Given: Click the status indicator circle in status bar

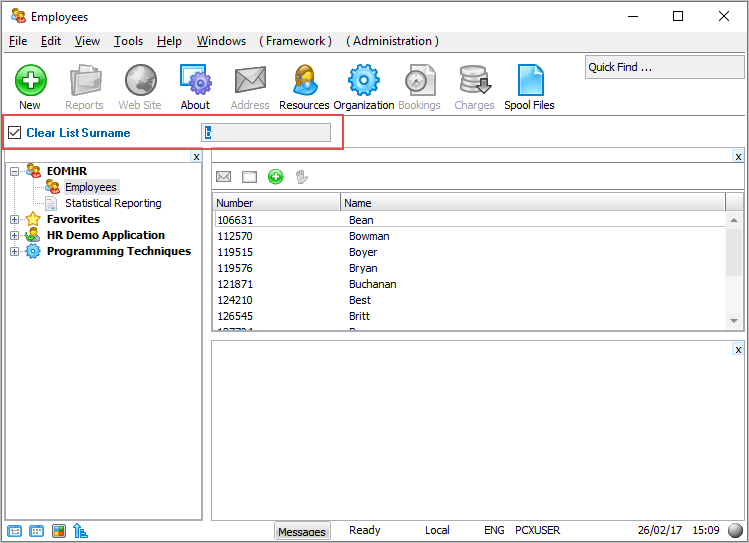Looking at the screenshot, I should 735,531.
